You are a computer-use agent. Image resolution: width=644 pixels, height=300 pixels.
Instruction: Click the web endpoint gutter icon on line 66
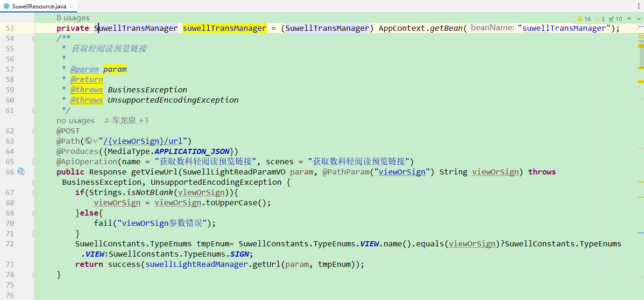tap(21, 172)
